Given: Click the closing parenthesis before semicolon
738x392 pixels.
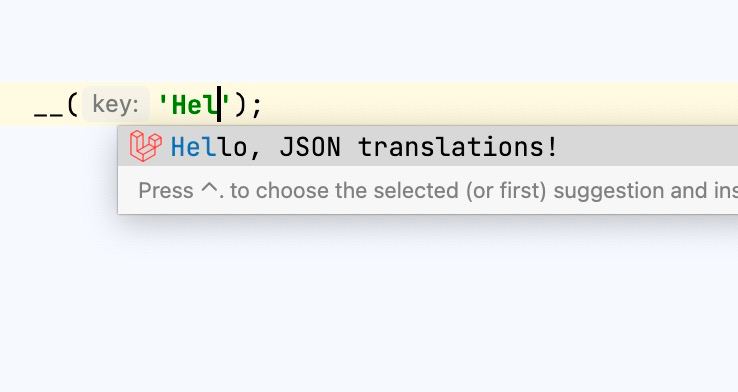Looking at the screenshot, I should [240, 105].
